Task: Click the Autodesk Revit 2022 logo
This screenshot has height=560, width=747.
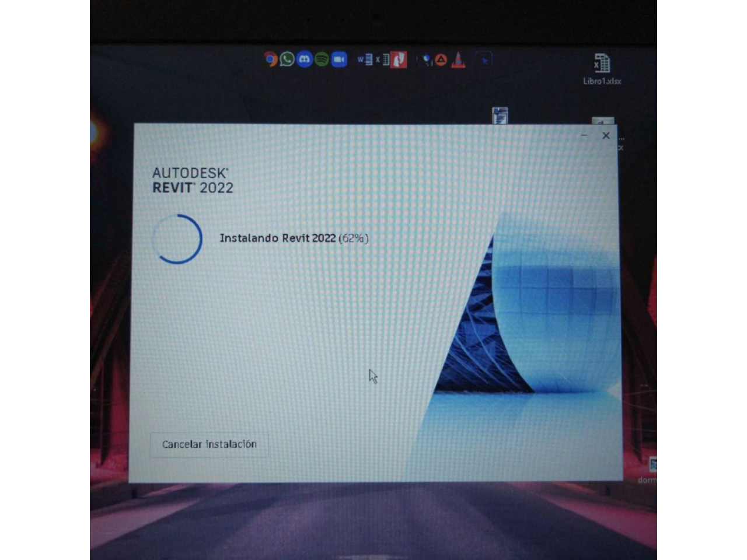Action: point(193,180)
